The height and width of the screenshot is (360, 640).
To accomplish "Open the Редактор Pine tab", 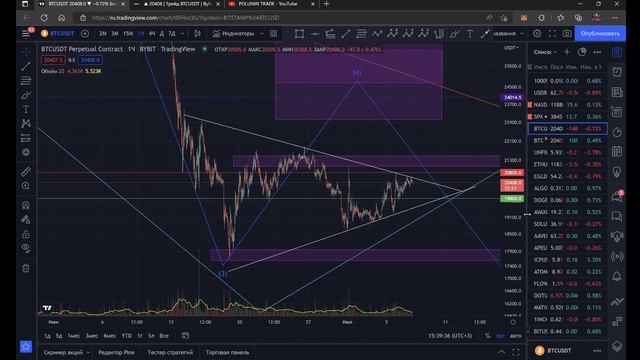I will 116,352.
